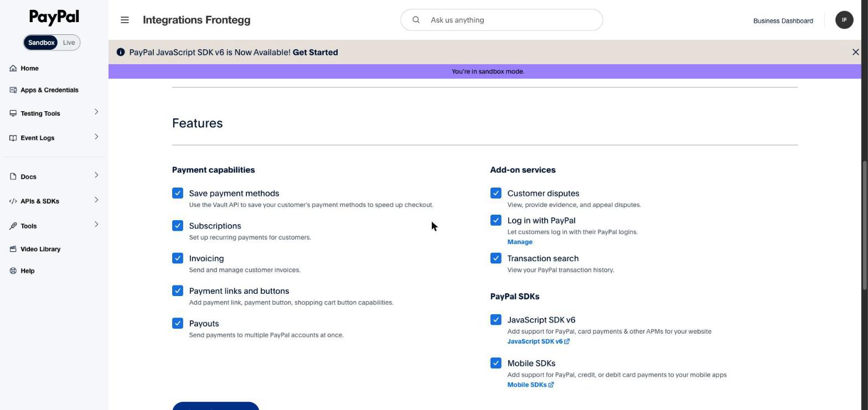Click the page vertical scrollbar thumb
This screenshot has width=868, height=410.
864,225
